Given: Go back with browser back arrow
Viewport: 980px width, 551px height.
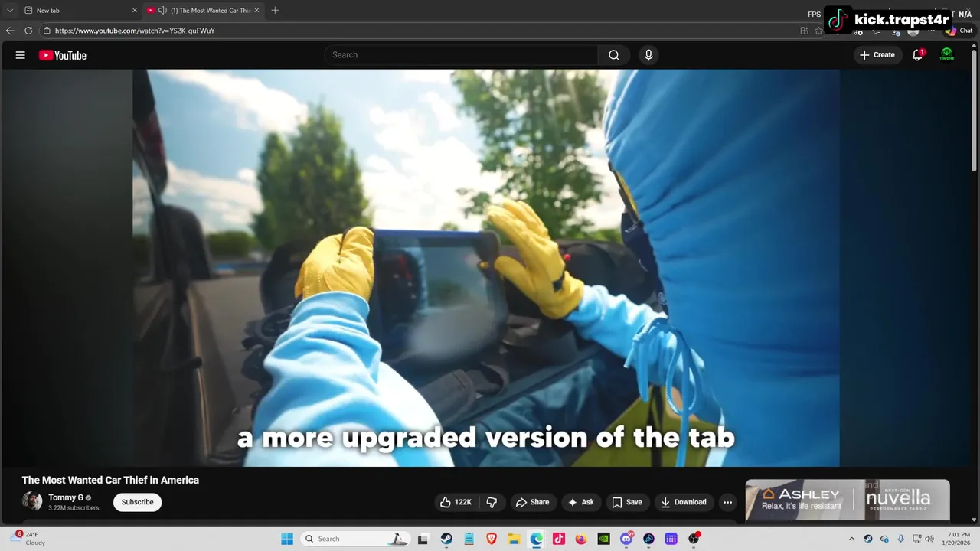Looking at the screenshot, I should tap(10, 31).
